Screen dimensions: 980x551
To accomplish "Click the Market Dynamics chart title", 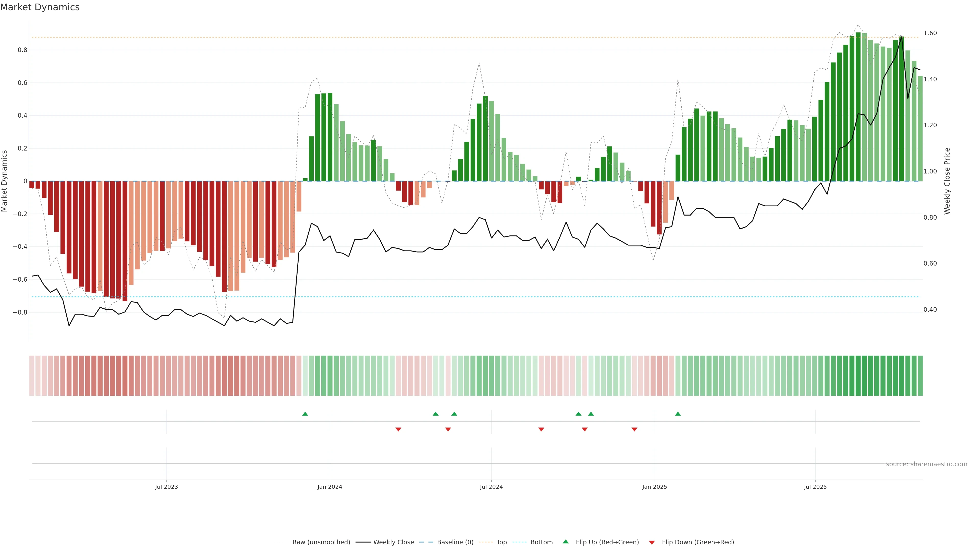I will (x=40, y=7).
